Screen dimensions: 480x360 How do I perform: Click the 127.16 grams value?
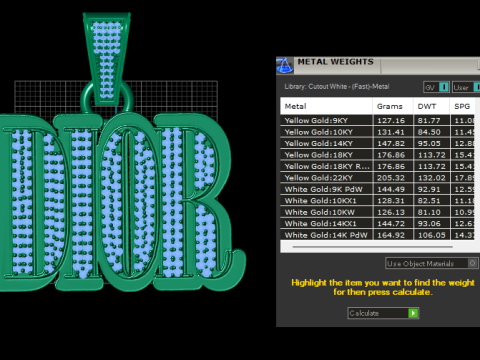coord(391,121)
